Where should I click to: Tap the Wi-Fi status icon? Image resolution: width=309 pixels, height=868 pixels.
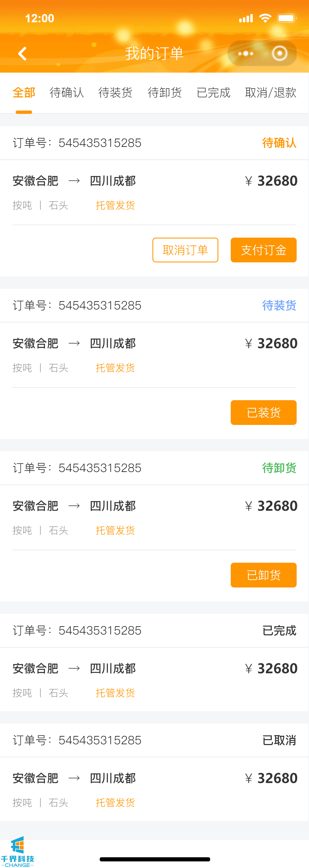coord(265,18)
